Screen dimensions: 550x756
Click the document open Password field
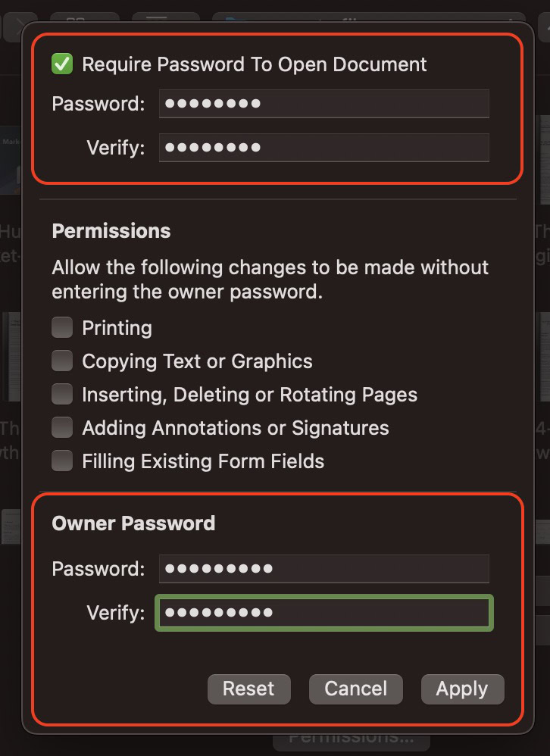click(323, 104)
